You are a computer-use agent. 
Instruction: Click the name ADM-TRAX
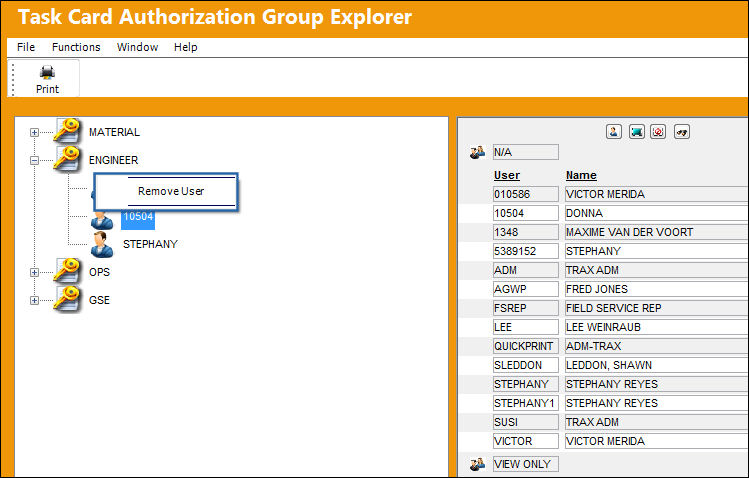tap(593, 346)
